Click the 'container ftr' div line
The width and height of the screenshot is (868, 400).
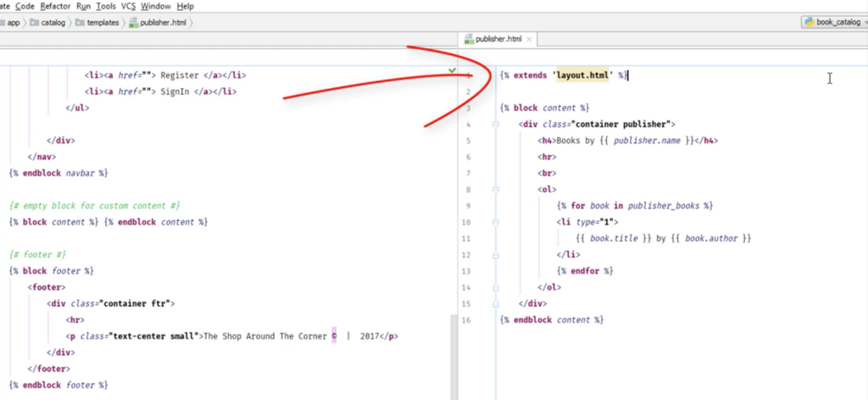111,303
